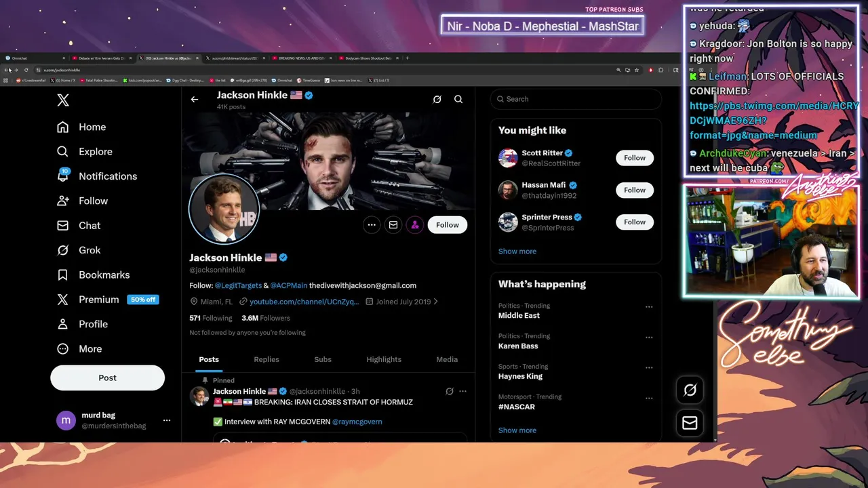Open the Grok icon in the sidebar
This screenshot has width=868, height=488.
point(63,250)
